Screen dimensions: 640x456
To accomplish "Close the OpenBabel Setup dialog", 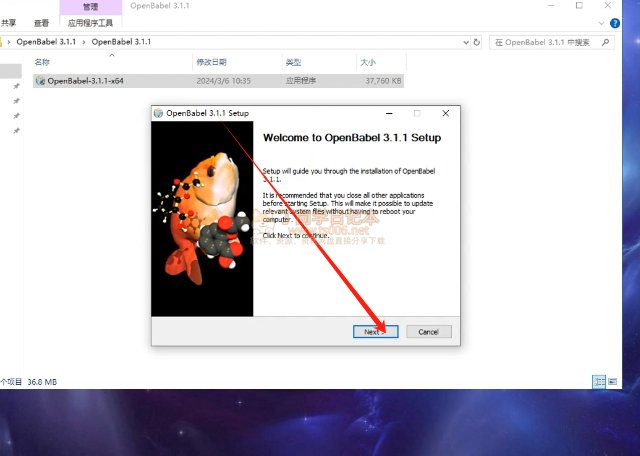I will pyautogui.click(x=446, y=113).
